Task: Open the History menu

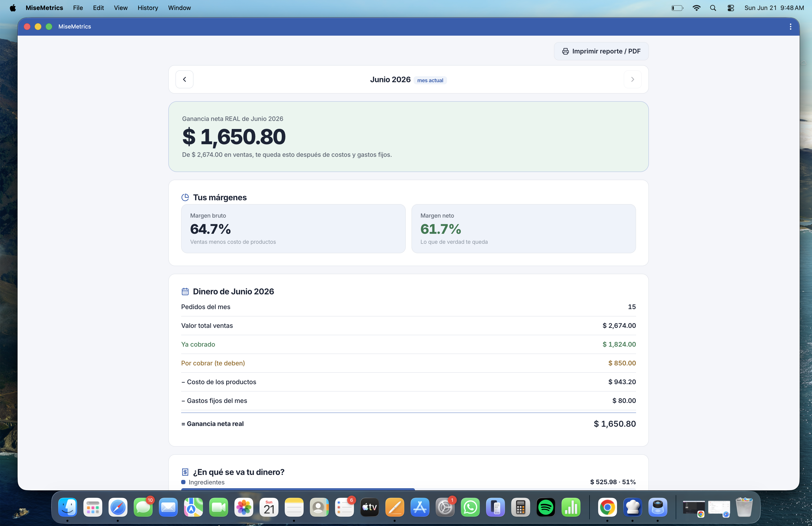Action: 148,8
